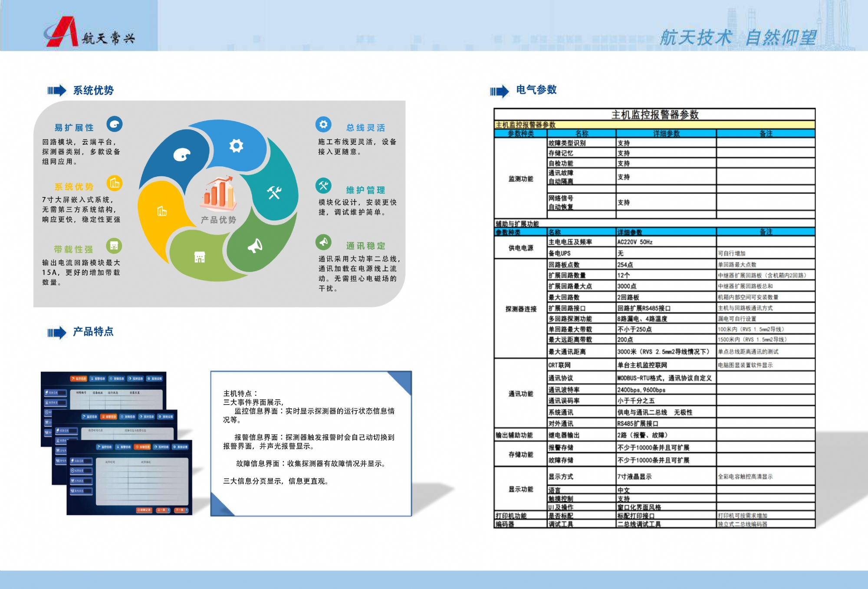
Task: Select 系统设置 tab in the front screenshot
Action: 181,447
